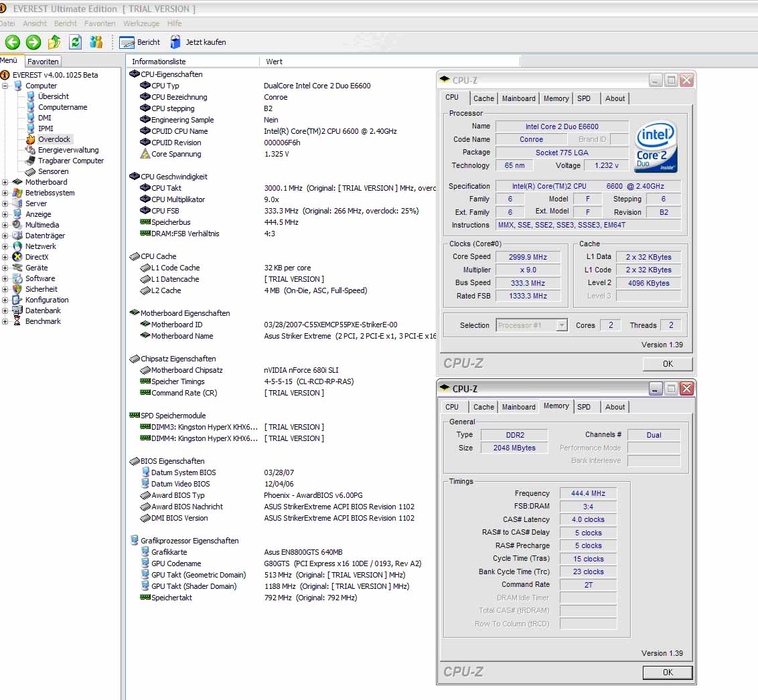758x700 pixels.
Task: Open Cache tab in upper CPU-Z window
Action: (483, 98)
